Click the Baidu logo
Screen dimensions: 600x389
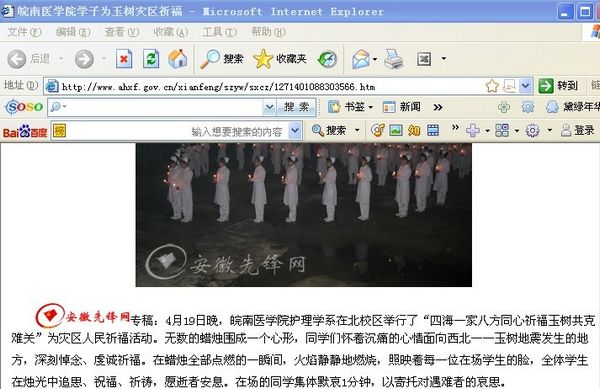25,132
